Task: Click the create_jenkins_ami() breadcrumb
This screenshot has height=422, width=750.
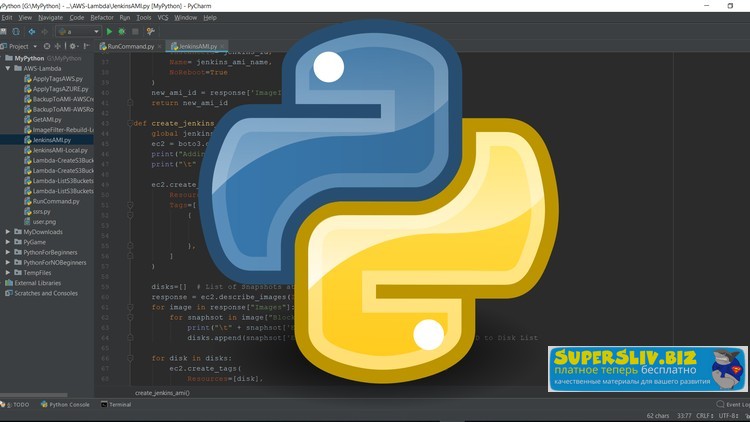Action: [x=162, y=393]
